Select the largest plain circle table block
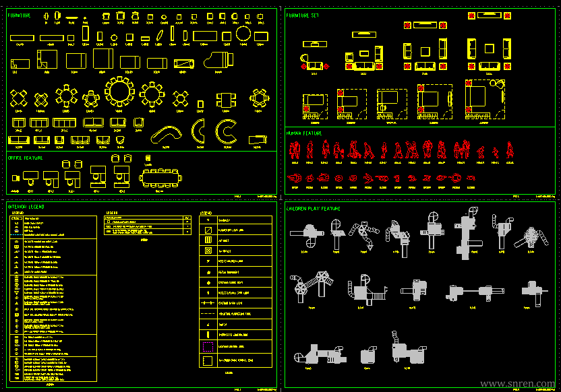 [243, 34]
